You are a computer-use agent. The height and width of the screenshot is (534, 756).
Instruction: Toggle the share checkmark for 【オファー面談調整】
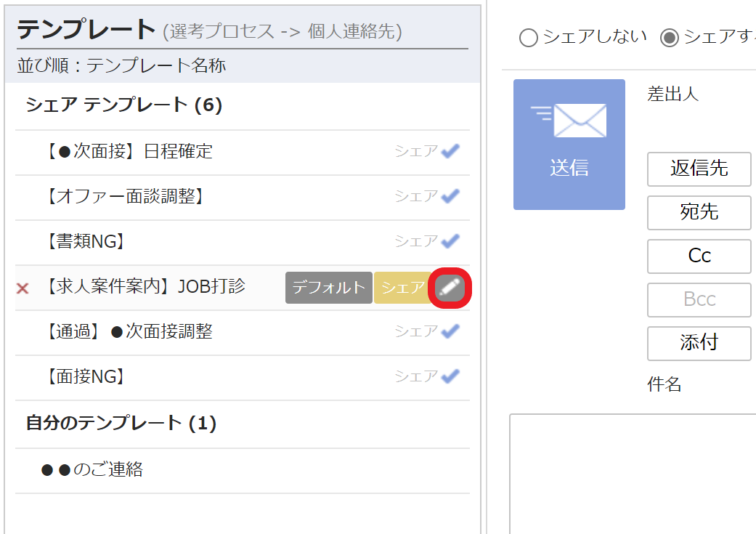pos(450,196)
